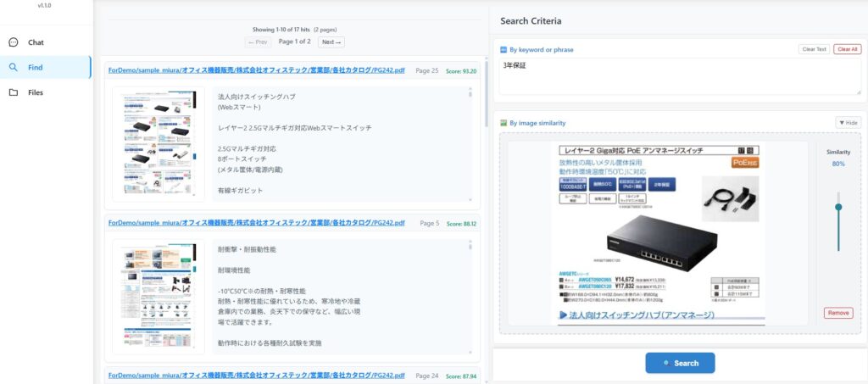Open the PG242.pdf link for Page 5
This screenshot has width=868, height=384.
coord(257,223)
